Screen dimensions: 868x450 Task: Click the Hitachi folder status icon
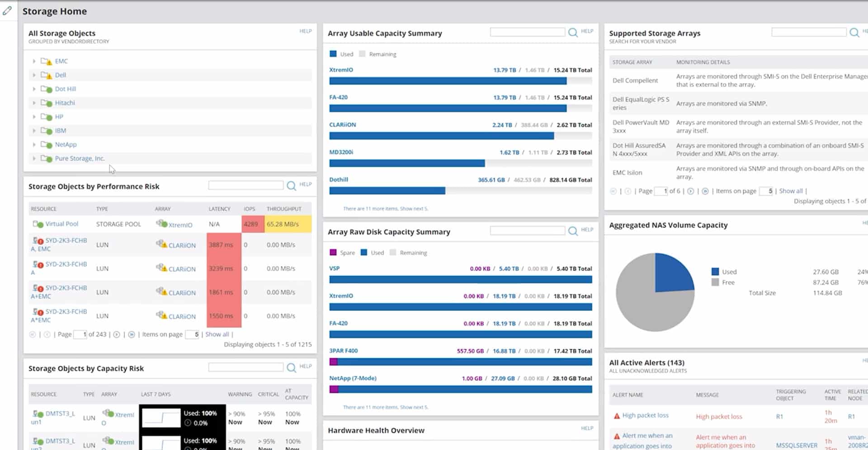tap(46, 103)
